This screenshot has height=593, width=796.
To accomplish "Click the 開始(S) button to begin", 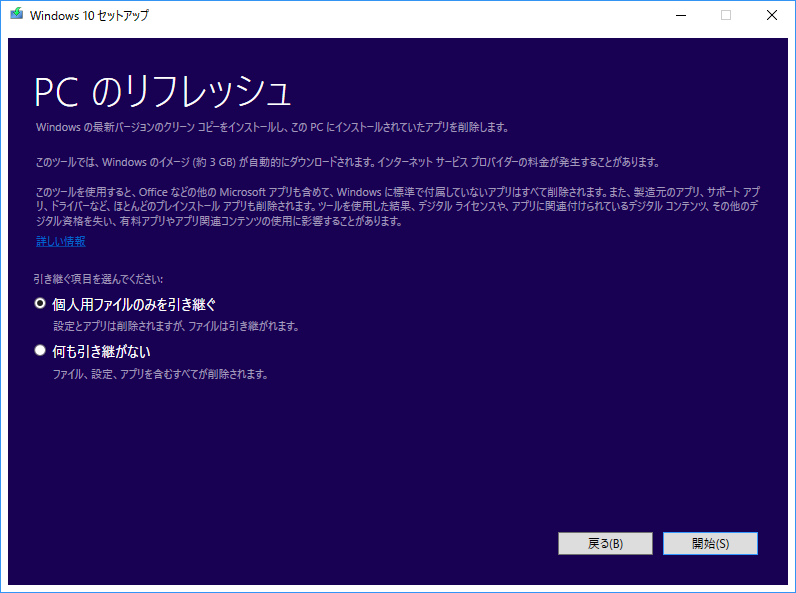I will coord(710,543).
